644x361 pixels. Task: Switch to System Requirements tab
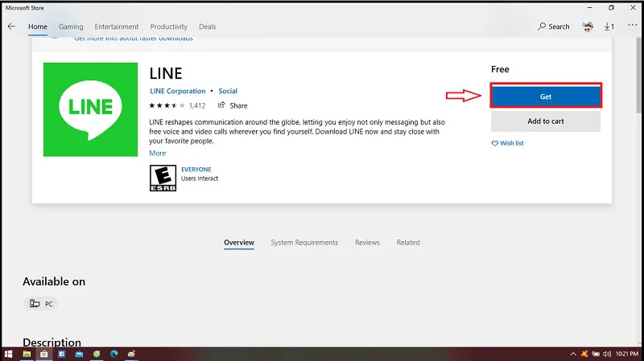pyautogui.click(x=304, y=243)
